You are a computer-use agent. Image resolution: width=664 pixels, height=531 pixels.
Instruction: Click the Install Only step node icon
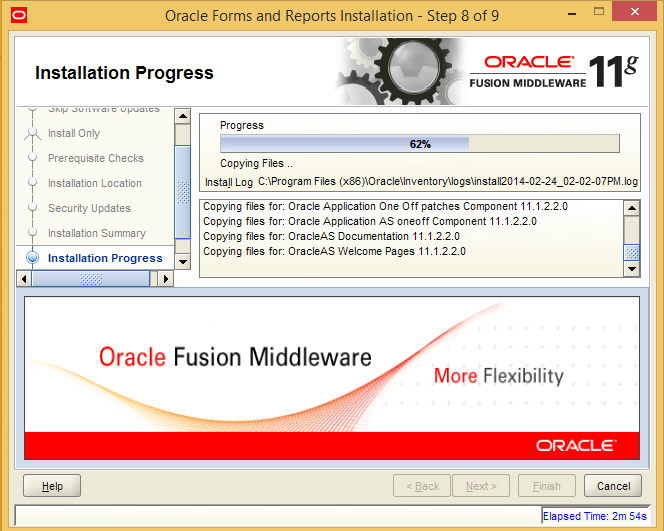33,133
